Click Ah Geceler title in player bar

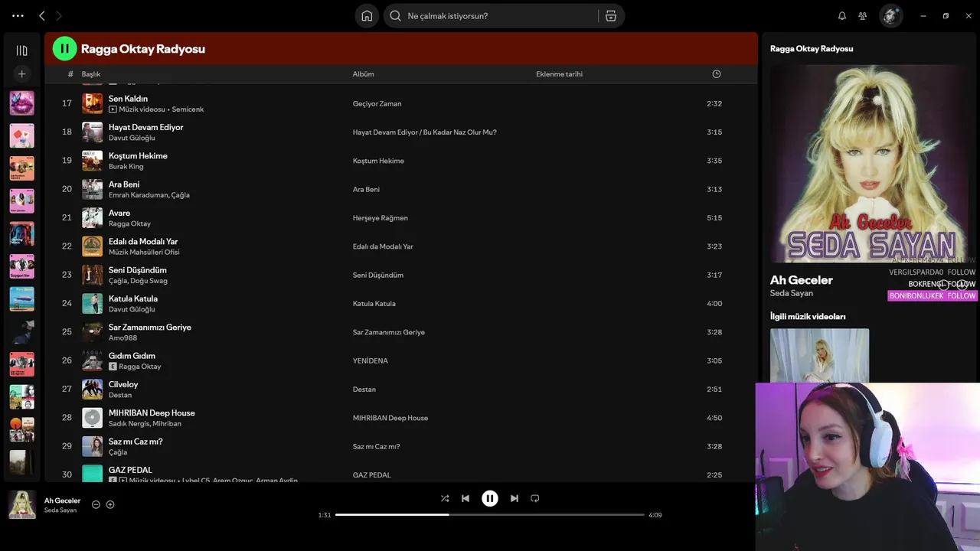coord(62,500)
